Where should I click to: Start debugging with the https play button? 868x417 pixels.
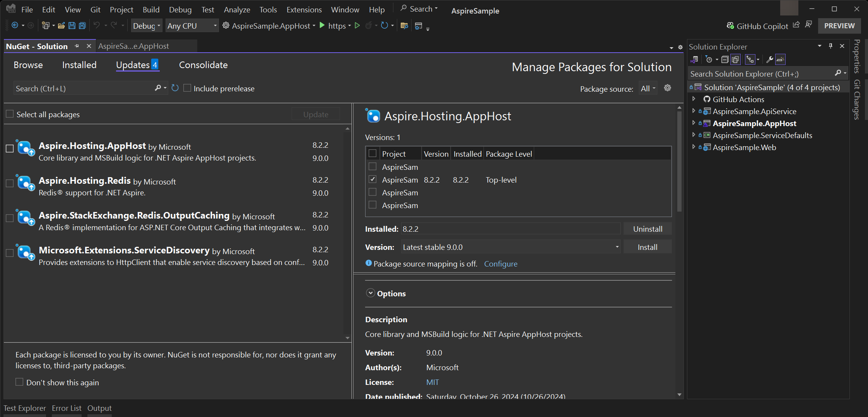pyautogui.click(x=322, y=26)
